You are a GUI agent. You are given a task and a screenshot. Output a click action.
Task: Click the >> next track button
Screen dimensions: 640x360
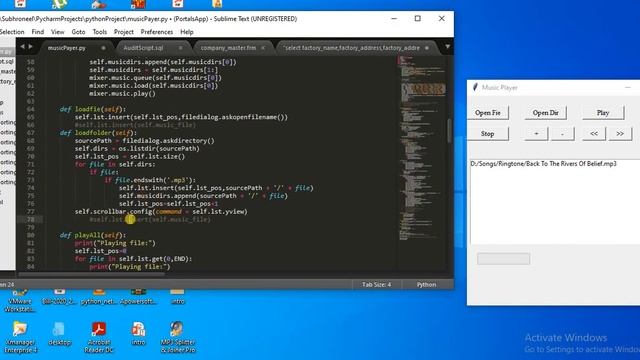[x=620, y=133]
